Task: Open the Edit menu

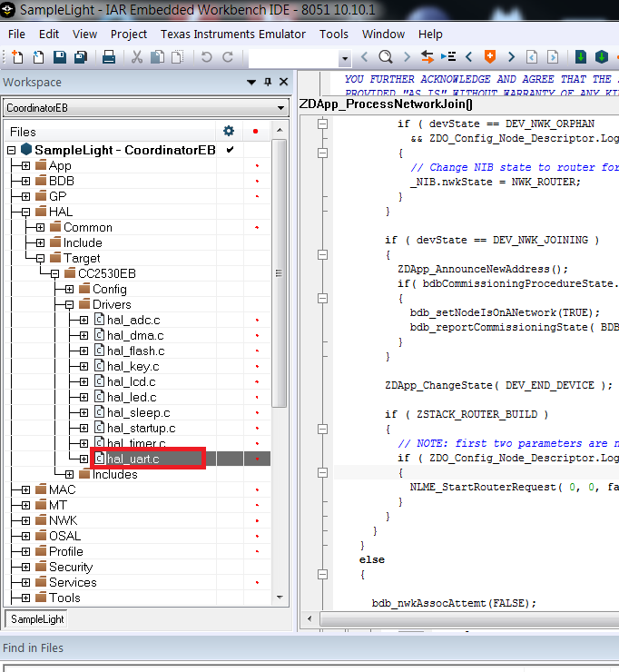Action: pyautogui.click(x=49, y=35)
